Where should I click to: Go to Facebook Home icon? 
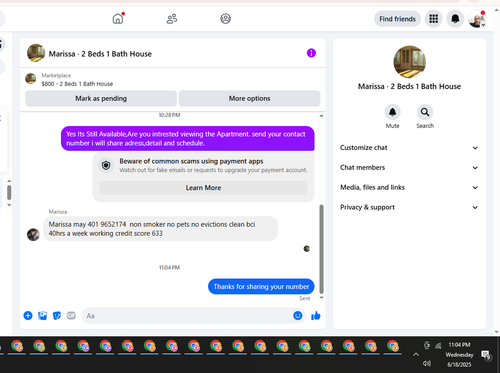coord(118,19)
